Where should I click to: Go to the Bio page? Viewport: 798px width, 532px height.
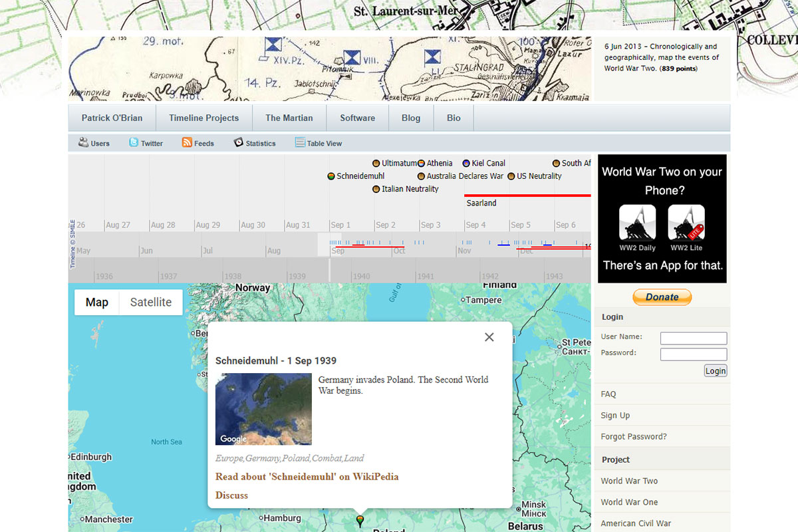pos(454,118)
